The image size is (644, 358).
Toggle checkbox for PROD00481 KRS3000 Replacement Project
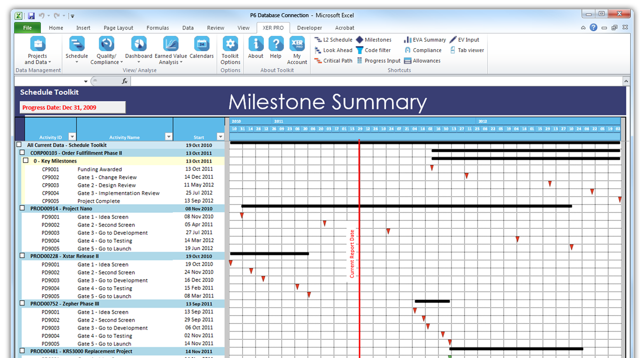pos(22,351)
